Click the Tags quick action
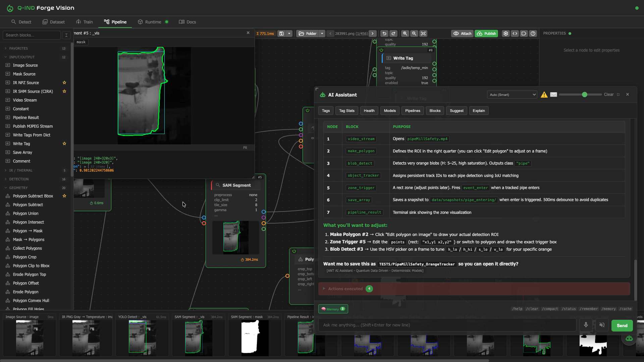The width and height of the screenshot is (644, 362). (326, 111)
